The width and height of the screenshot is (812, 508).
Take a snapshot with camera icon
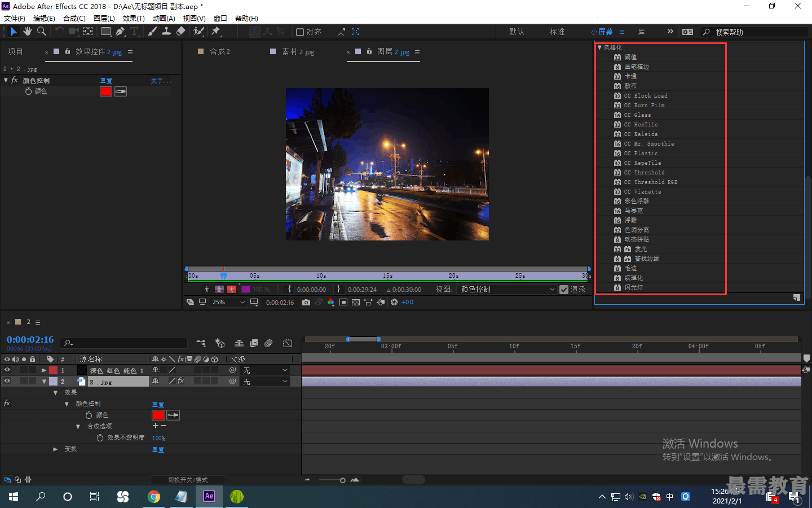306,303
